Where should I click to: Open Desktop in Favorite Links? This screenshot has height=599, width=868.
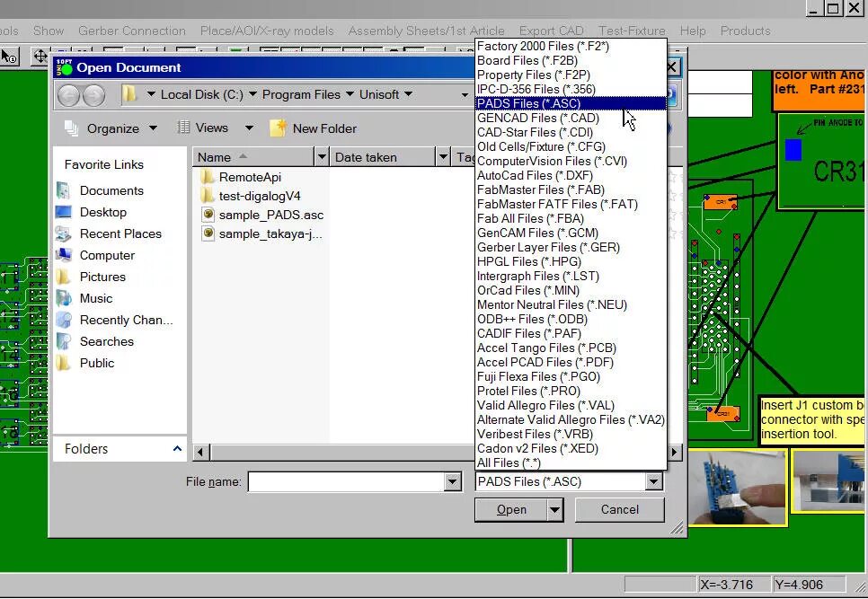[103, 212]
